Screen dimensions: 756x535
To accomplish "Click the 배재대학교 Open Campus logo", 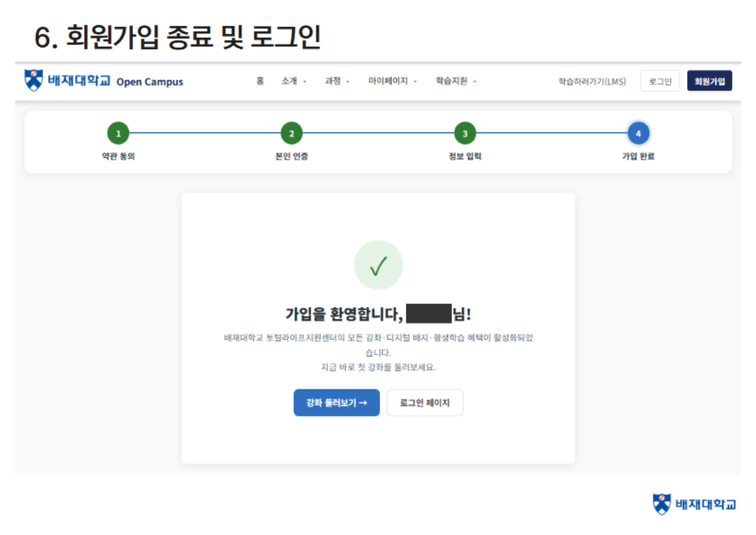I will pos(104,81).
